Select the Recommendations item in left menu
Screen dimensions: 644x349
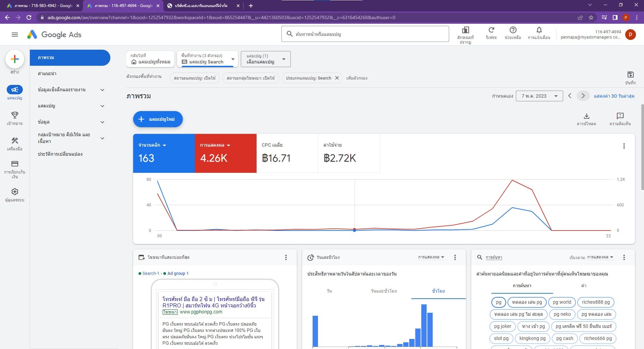[x=47, y=73]
